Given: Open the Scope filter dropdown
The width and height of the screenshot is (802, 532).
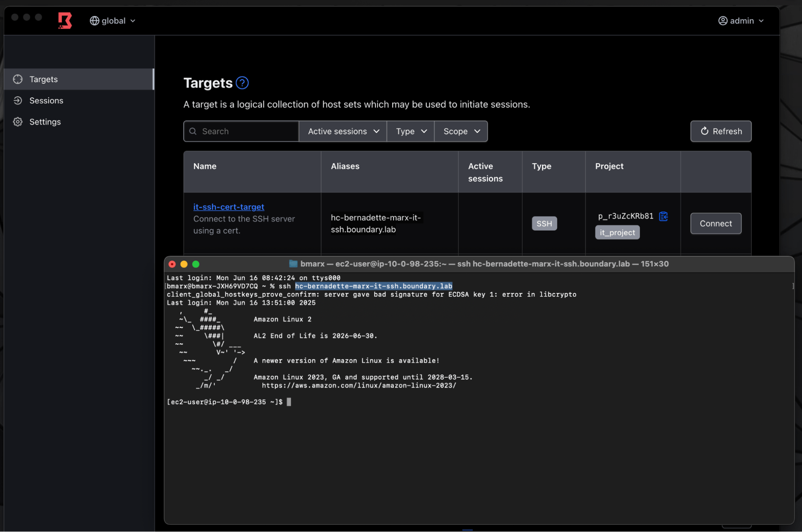Looking at the screenshot, I should coord(460,131).
